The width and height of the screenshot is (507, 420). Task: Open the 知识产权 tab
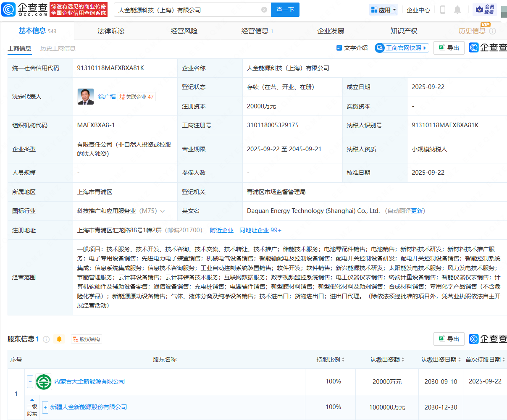tap(404, 31)
